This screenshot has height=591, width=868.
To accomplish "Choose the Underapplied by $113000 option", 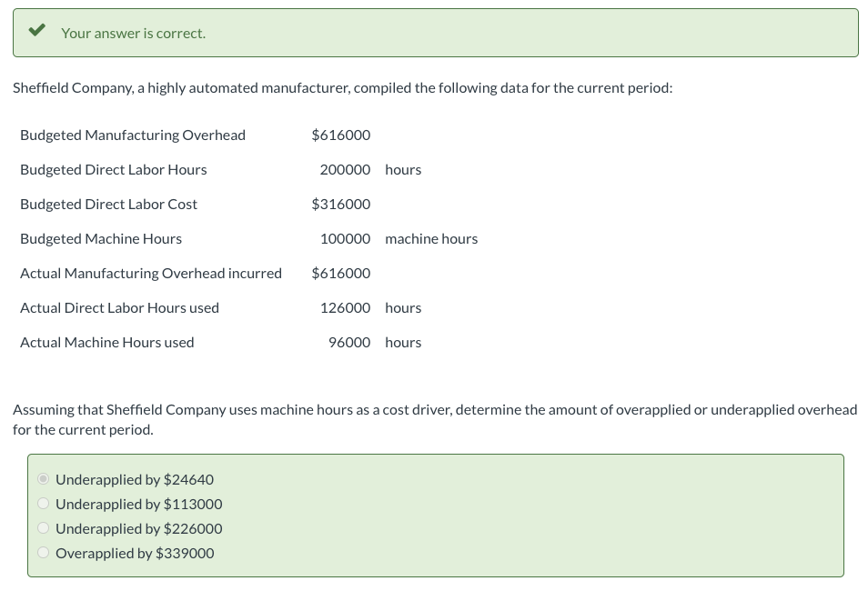I will coord(43,504).
